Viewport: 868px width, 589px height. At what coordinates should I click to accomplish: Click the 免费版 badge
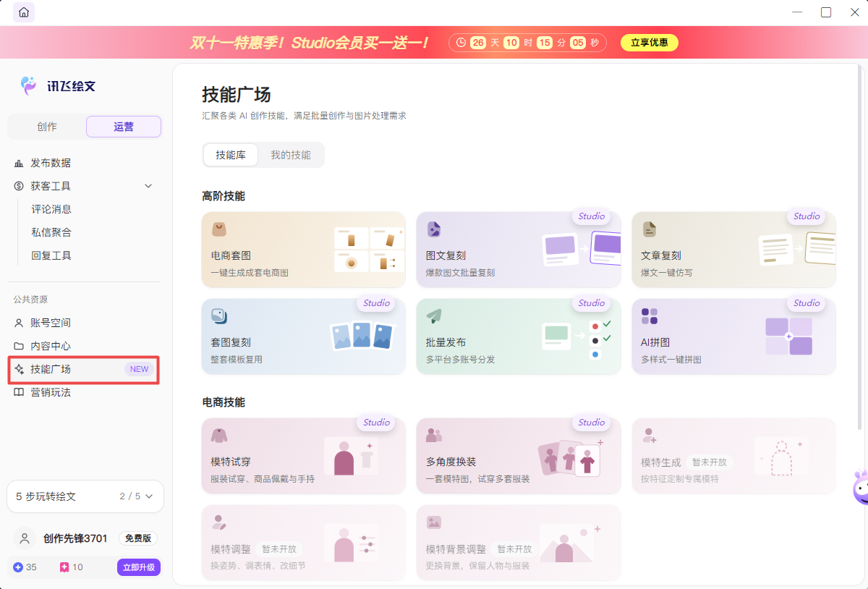138,538
